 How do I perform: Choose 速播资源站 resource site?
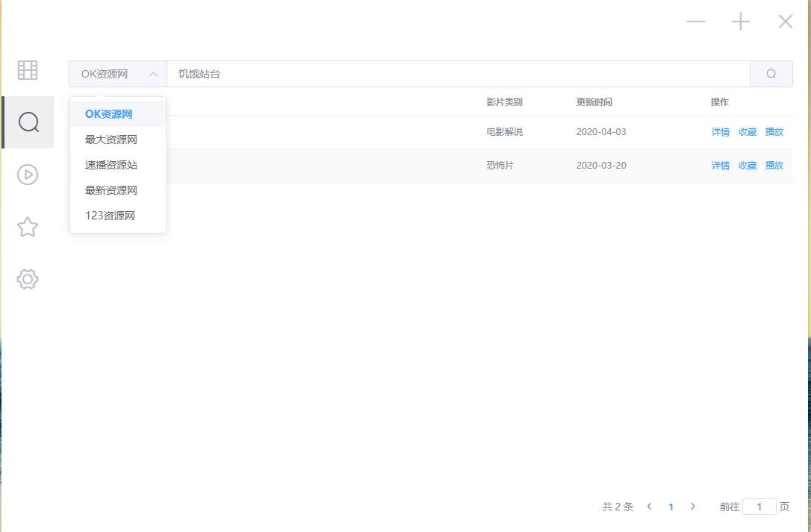(x=110, y=164)
